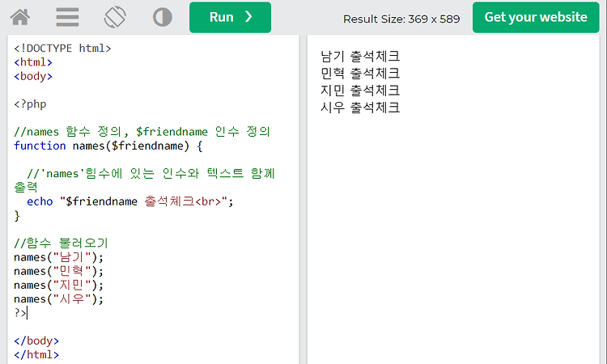Rotate the editor layout orientation
The width and height of the screenshot is (607, 364).
point(115,17)
